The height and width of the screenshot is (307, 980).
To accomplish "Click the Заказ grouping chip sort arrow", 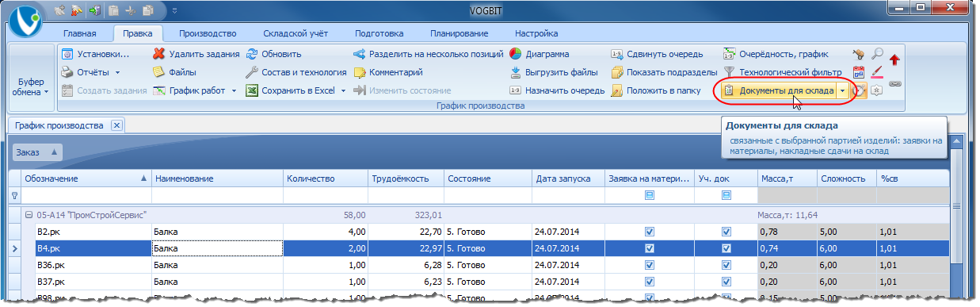I will point(54,152).
